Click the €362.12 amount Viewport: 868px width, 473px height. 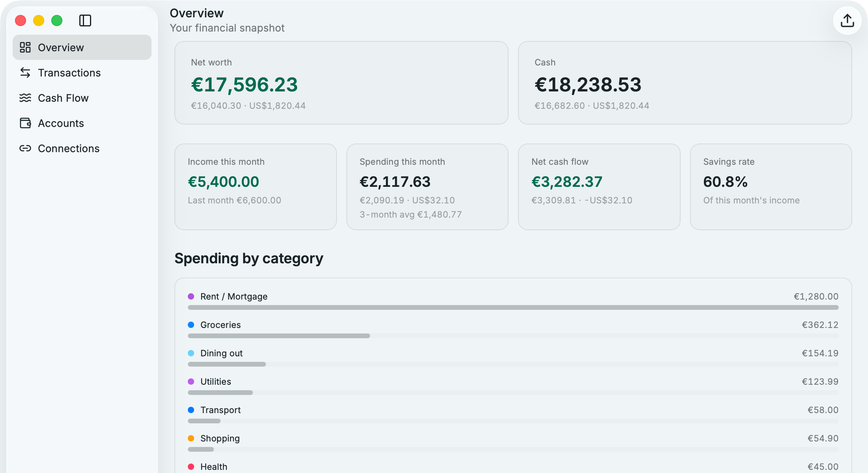tap(820, 325)
